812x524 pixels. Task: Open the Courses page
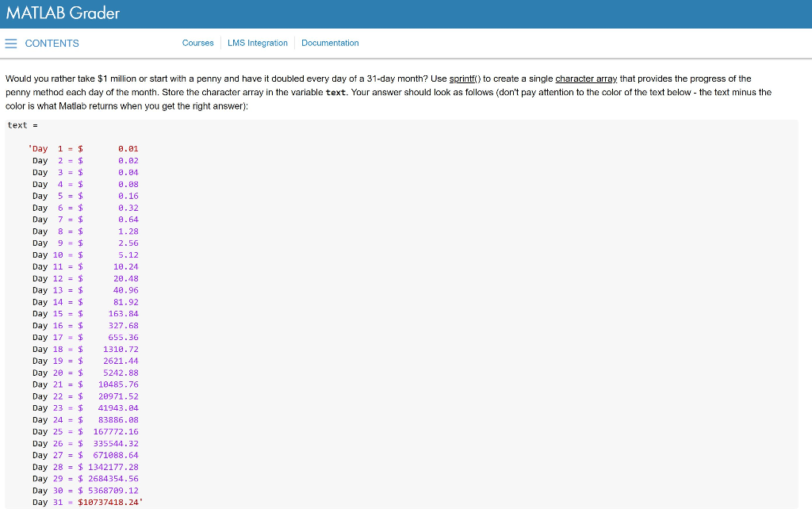pyautogui.click(x=197, y=43)
